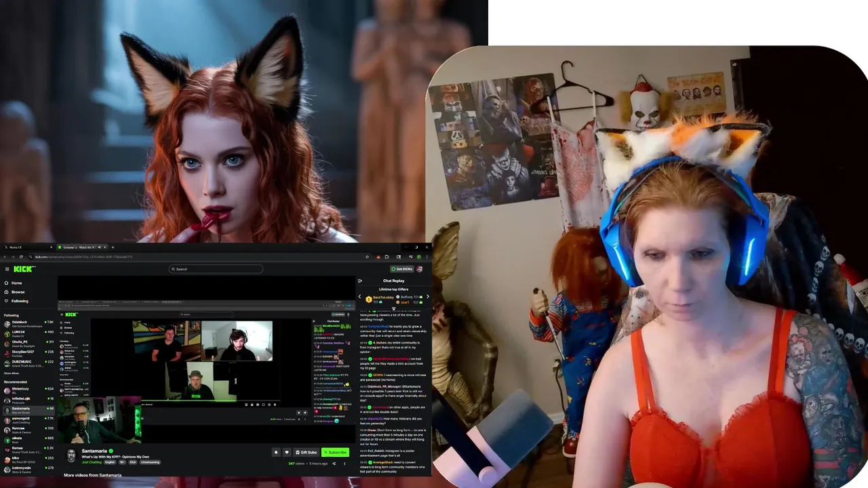Viewport: 868px width, 488px height.
Task: Click the Get KICKs button
Action: click(x=401, y=269)
